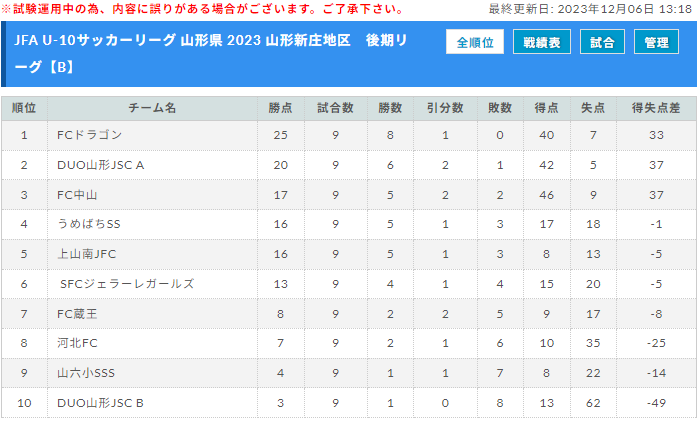The image size is (697, 427).
Task: Click the 勝点 column header
Action: pyautogui.click(x=280, y=108)
